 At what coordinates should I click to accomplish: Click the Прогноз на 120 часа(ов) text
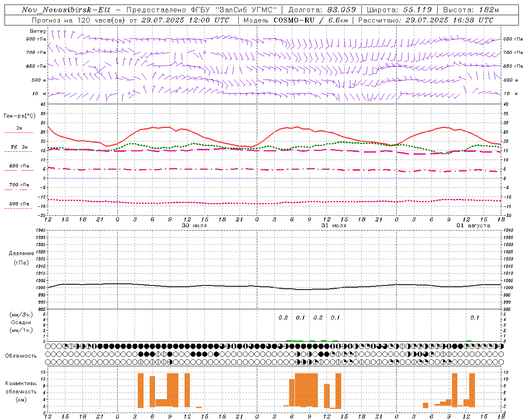[79, 20]
